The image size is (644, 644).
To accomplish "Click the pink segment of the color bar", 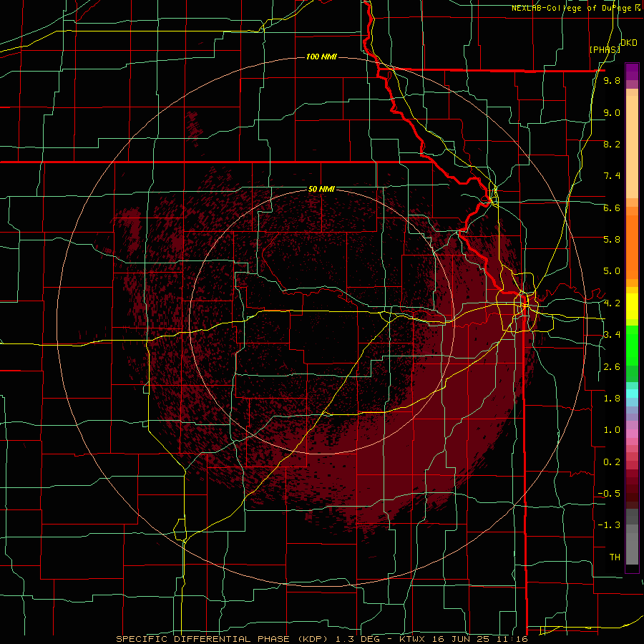I will pyautogui.click(x=632, y=434).
